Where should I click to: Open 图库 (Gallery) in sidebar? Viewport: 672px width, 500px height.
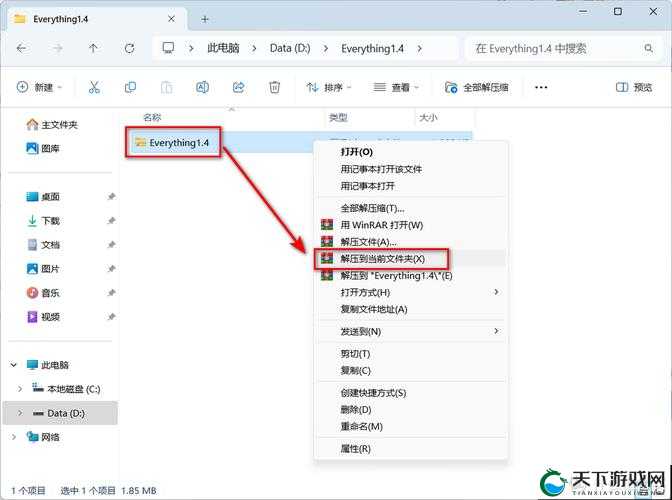coord(43,148)
